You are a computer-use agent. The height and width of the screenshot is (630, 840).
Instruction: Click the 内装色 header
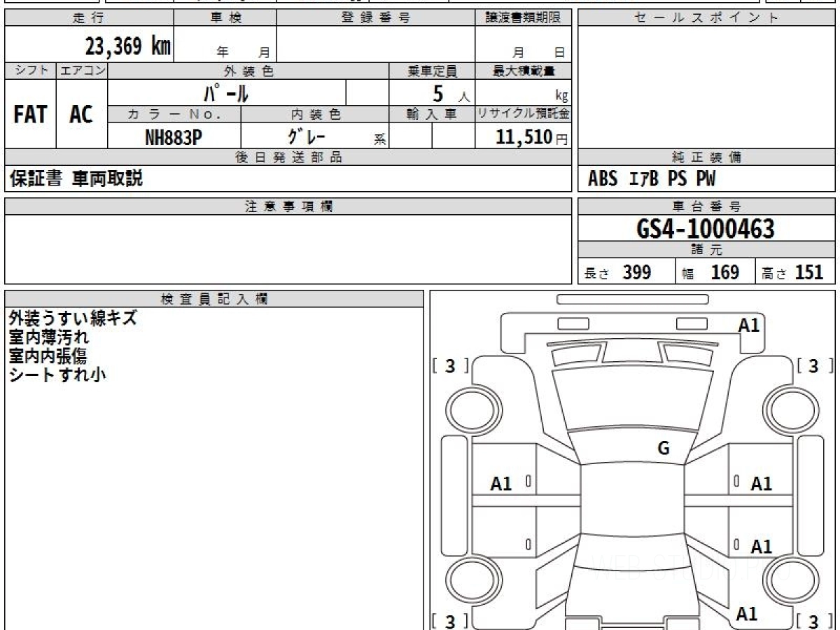pyautogui.click(x=315, y=114)
